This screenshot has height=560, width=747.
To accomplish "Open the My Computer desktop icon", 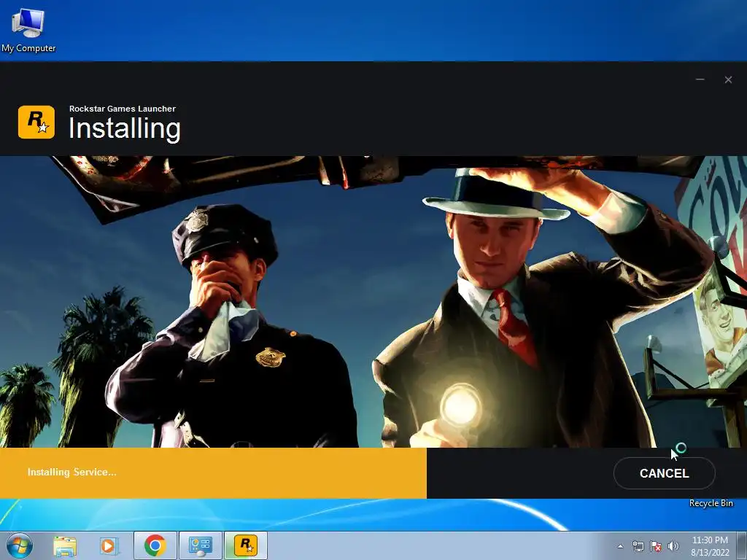I will (28, 31).
